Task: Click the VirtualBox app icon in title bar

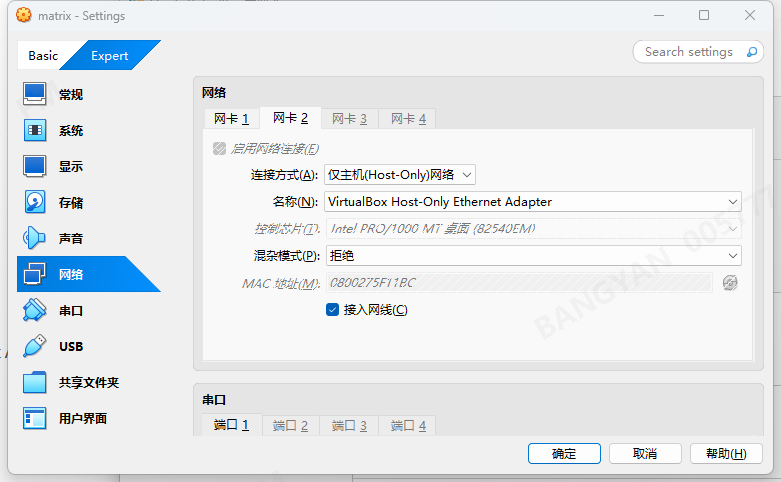Action: click(23, 15)
